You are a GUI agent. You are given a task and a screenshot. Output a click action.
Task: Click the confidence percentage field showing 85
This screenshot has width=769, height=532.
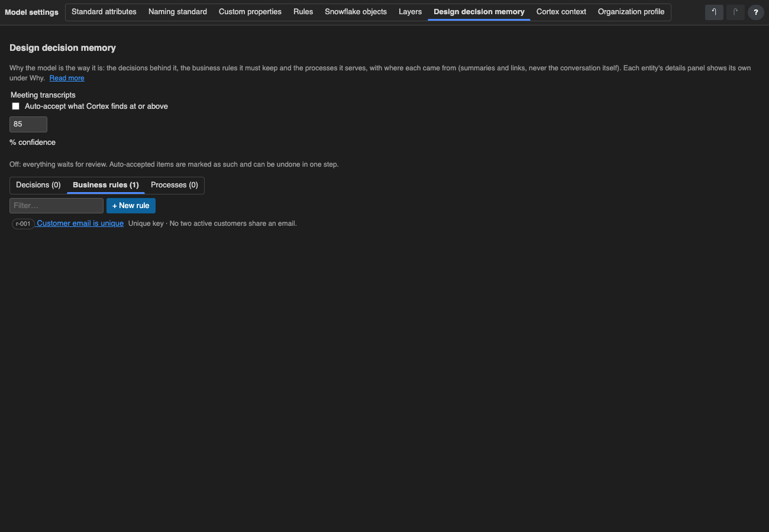click(28, 124)
